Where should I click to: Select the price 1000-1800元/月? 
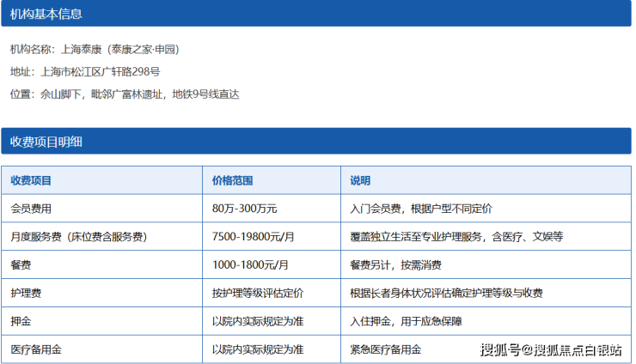tap(250, 265)
